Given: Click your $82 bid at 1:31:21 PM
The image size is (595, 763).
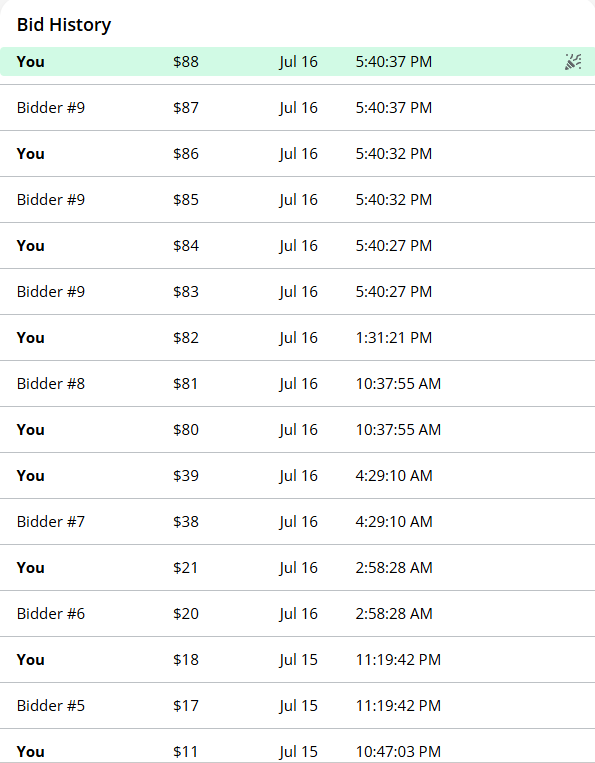Looking at the screenshot, I should [x=297, y=338].
